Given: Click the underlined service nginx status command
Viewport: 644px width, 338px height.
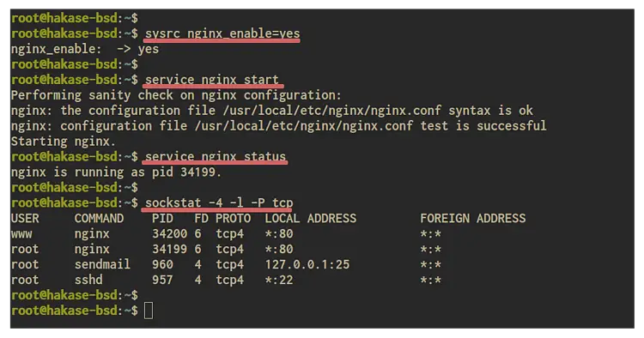Looking at the screenshot, I should 216,157.
